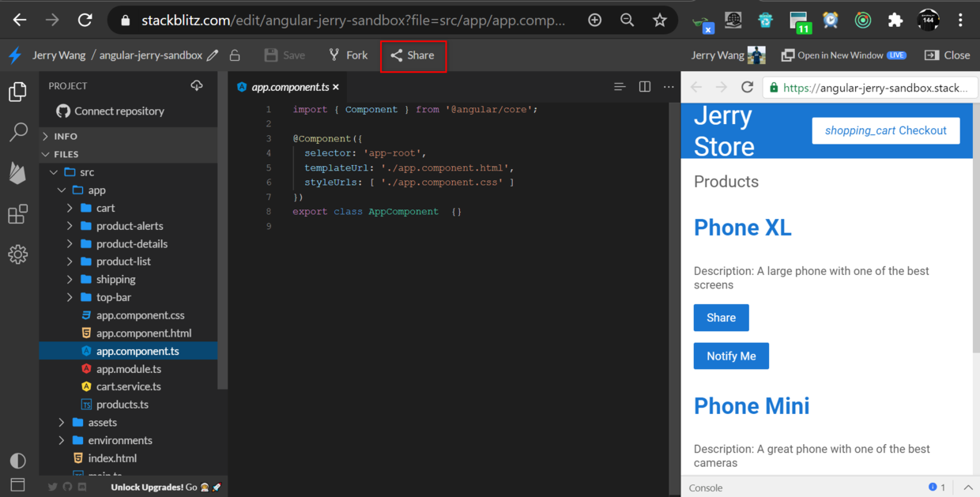980x497 pixels.
Task: Open the Settings gear in the sidebar
Action: [x=17, y=254]
